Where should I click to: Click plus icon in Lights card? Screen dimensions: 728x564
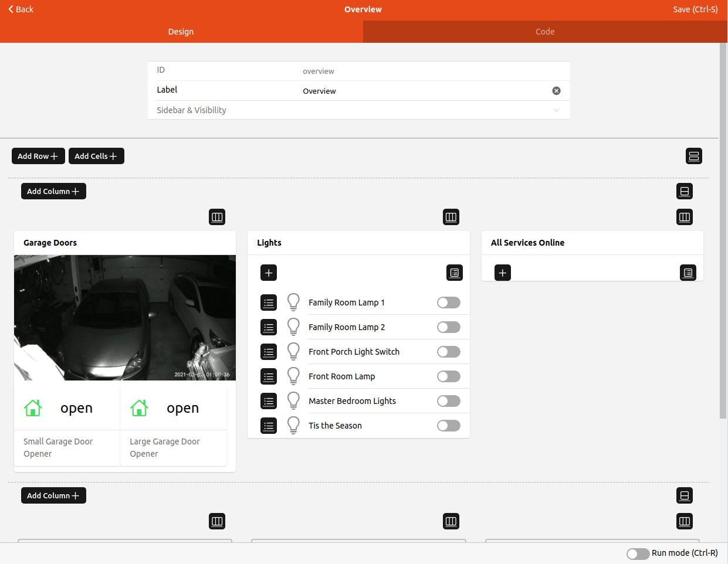click(x=269, y=273)
